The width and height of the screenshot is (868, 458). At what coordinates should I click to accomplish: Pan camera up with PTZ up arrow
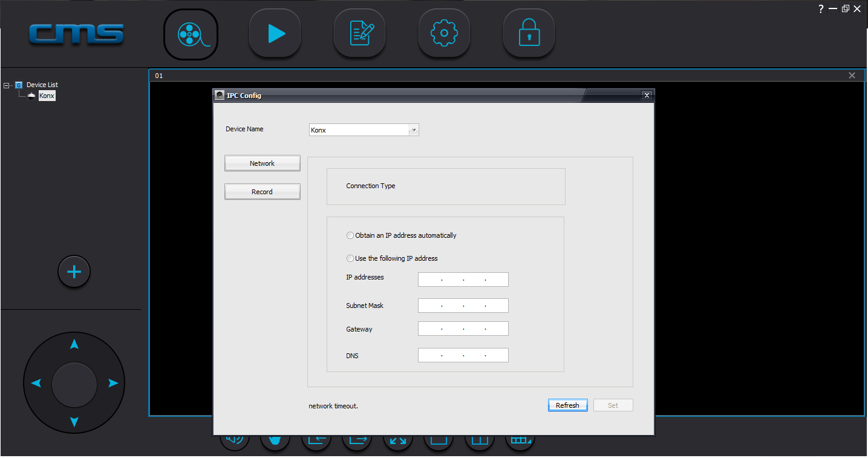point(74,344)
